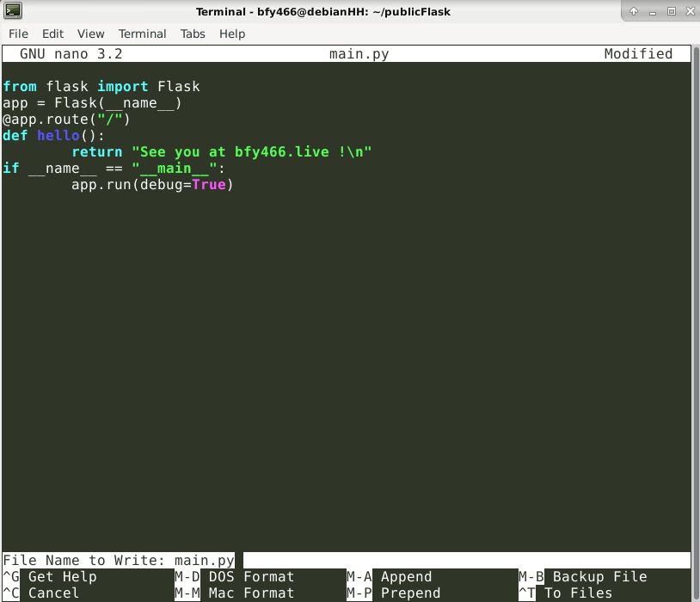Close the terminal window
This screenshot has height=602, width=700.
click(x=689, y=11)
